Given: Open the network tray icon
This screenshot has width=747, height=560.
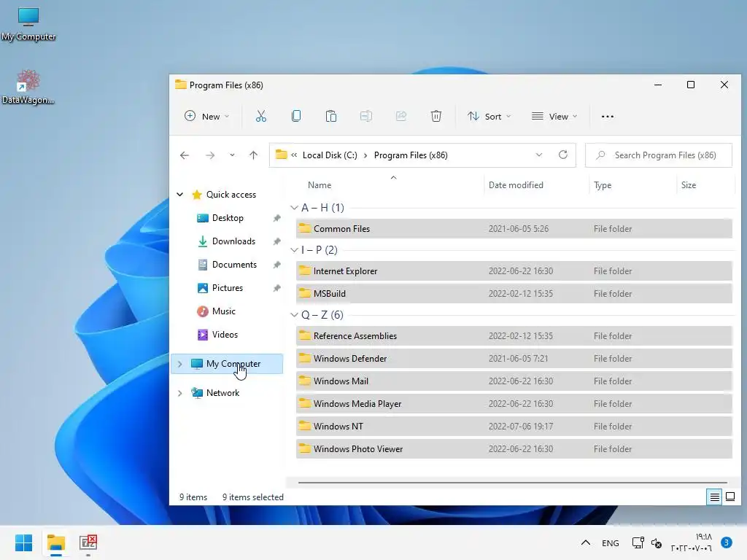Looking at the screenshot, I should point(638,542).
